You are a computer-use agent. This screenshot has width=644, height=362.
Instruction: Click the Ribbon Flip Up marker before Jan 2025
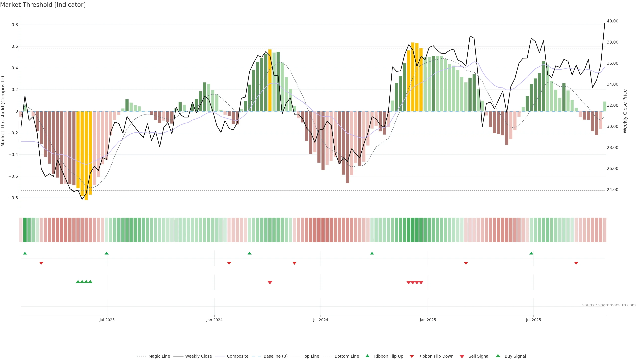point(372,253)
